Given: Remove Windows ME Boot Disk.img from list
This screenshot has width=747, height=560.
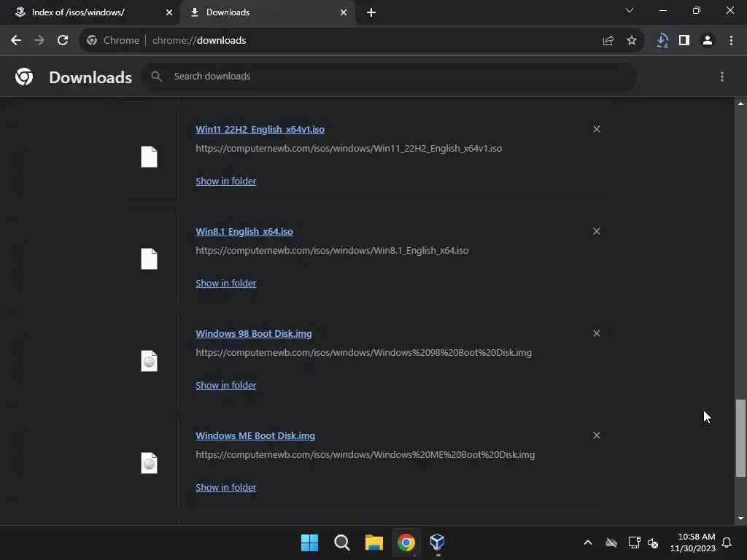Looking at the screenshot, I should click(597, 436).
